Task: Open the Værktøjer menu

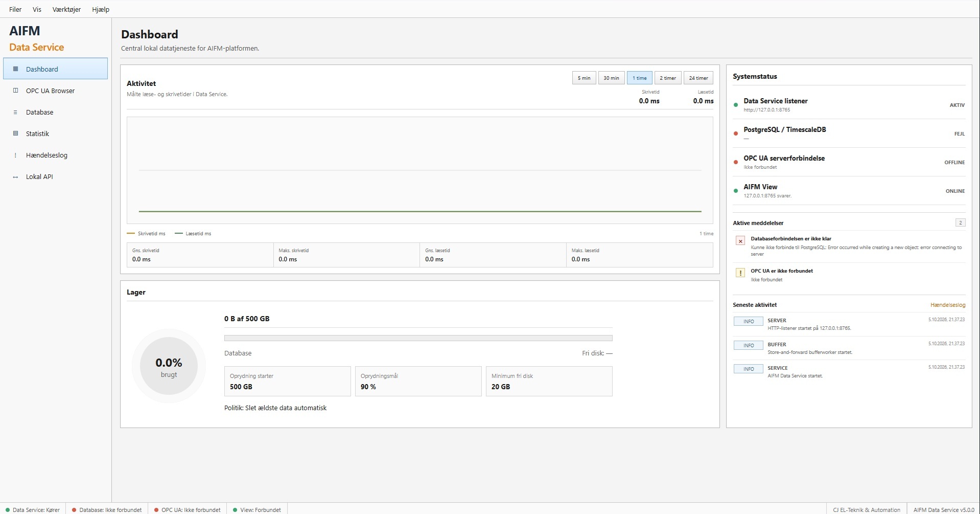Action: point(66,9)
